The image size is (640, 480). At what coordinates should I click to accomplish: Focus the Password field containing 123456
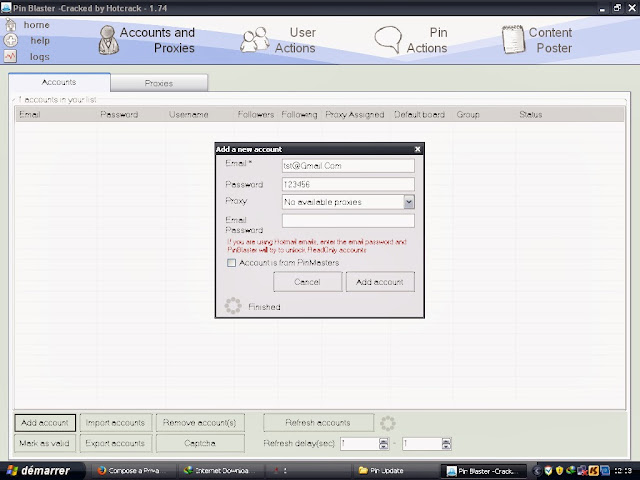click(x=348, y=184)
